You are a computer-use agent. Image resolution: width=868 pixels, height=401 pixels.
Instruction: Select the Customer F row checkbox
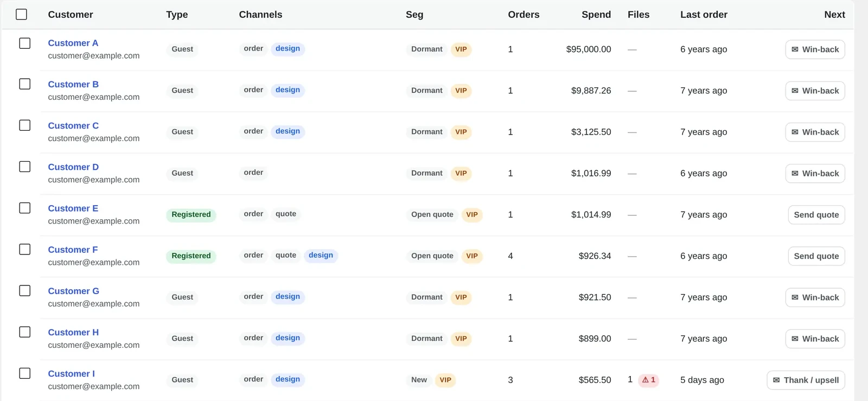25,250
